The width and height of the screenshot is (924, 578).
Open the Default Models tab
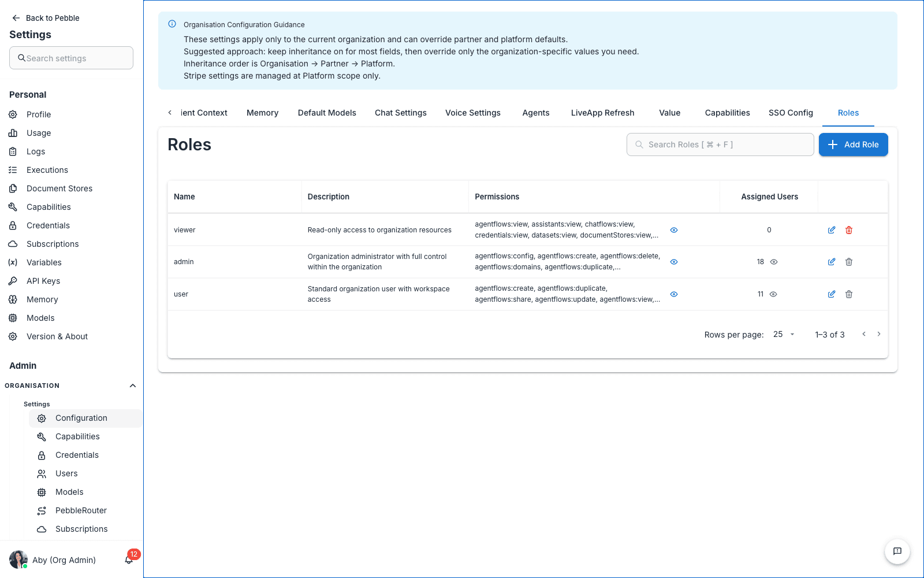pos(327,113)
